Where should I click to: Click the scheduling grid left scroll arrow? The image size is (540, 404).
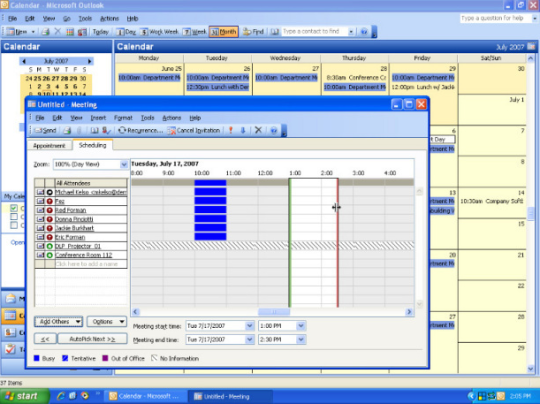tap(135, 312)
